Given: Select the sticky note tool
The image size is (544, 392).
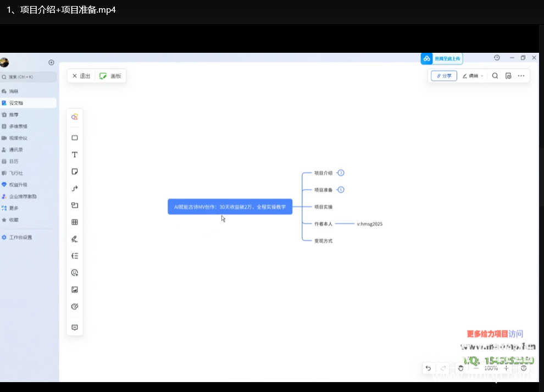Looking at the screenshot, I should (x=75, y=172).
